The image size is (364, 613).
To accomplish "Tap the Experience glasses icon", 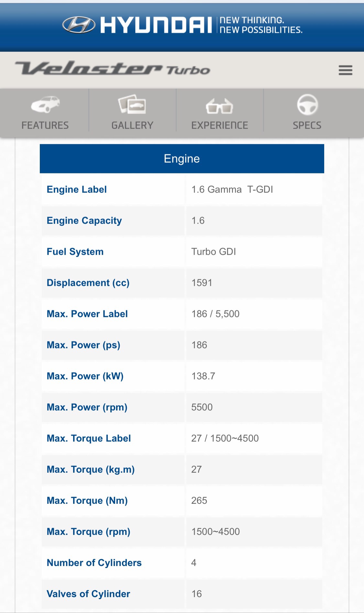I will click(x=219, y=106).
